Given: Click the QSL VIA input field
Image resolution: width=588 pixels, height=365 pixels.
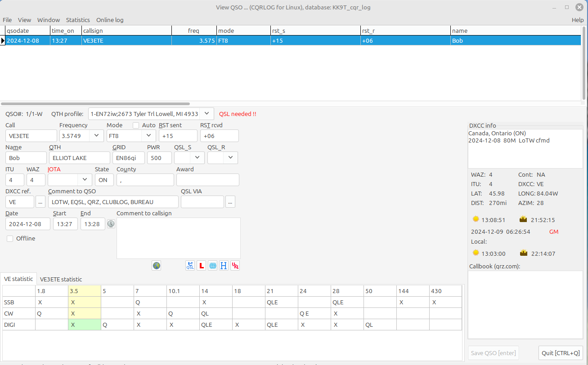Looking at the screenshot, I should (x=202, y=202).
